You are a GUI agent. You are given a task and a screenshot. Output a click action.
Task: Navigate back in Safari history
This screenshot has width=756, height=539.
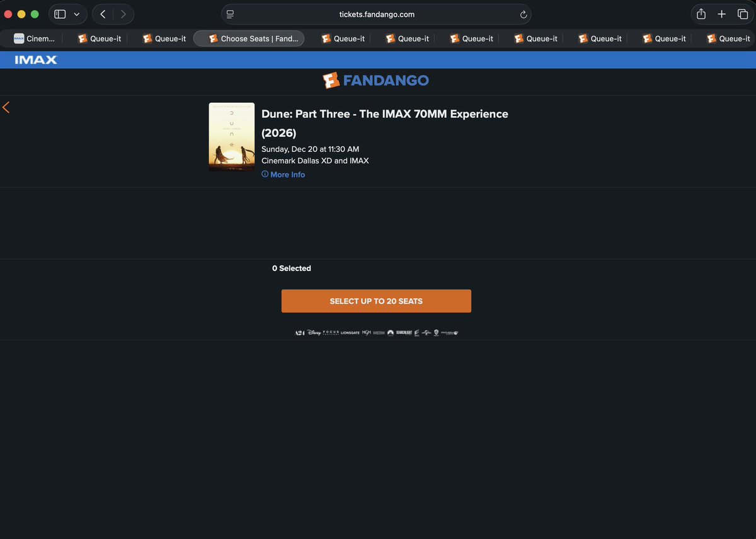[x=103, y=14]
